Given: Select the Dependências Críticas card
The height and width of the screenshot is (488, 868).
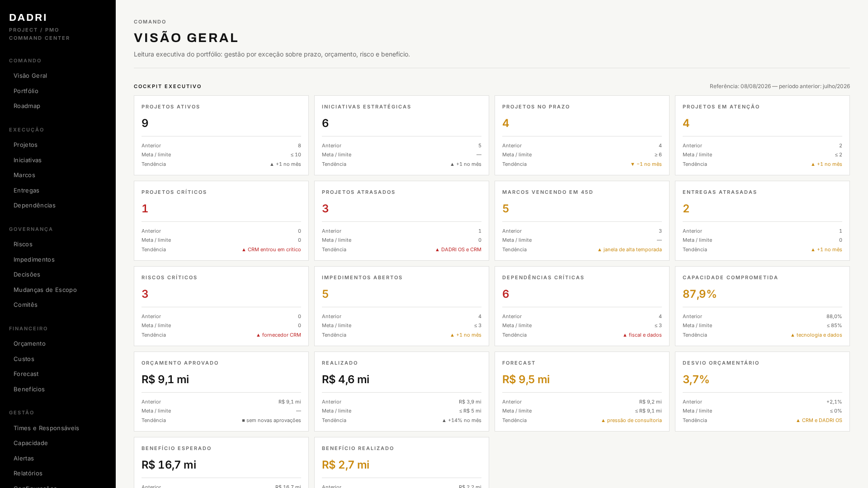Looking at the screenshot, I should [x=582, y=306].
